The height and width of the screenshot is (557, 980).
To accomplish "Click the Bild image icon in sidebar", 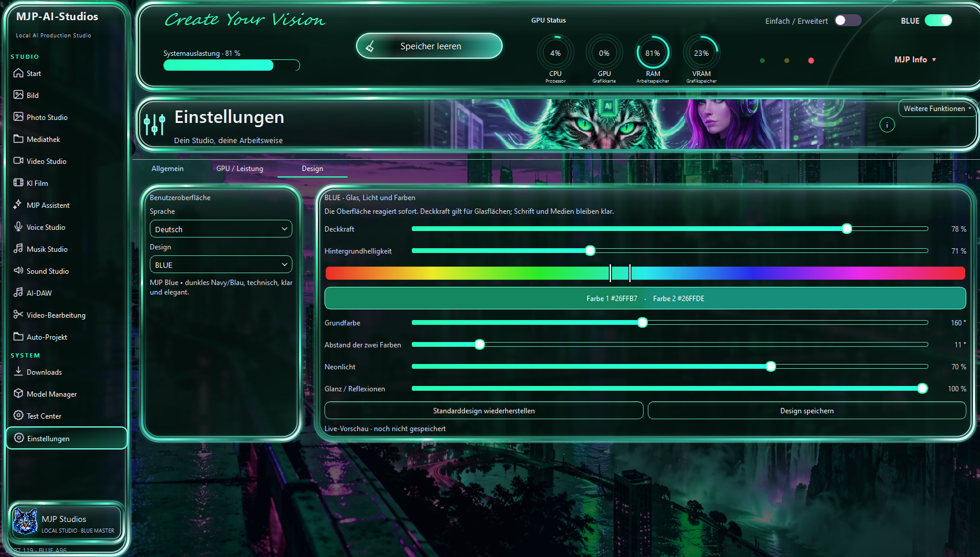I will (18, 95).
